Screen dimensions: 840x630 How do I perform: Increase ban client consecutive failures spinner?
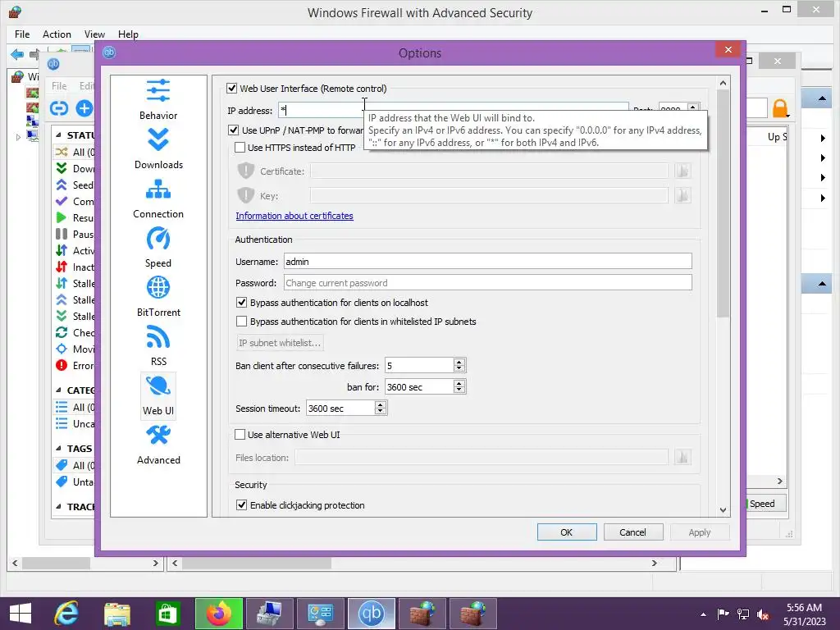tap(459, 362)
